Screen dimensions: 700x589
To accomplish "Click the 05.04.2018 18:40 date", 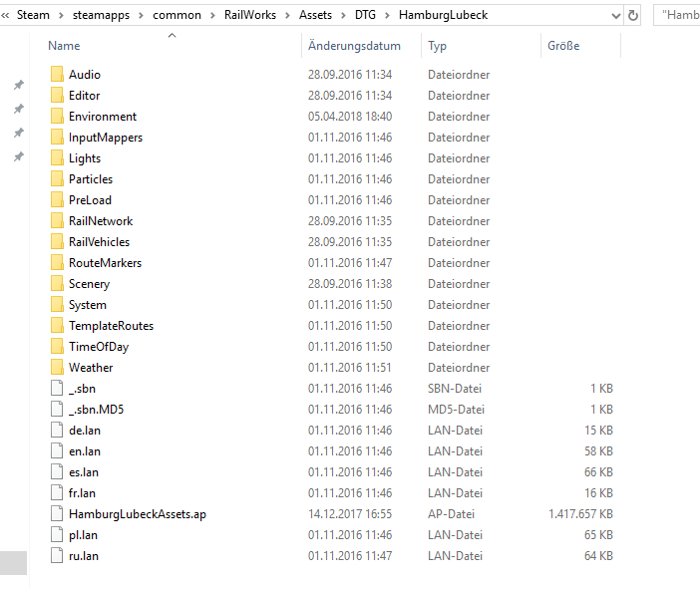I will click(x=350, y=117).
